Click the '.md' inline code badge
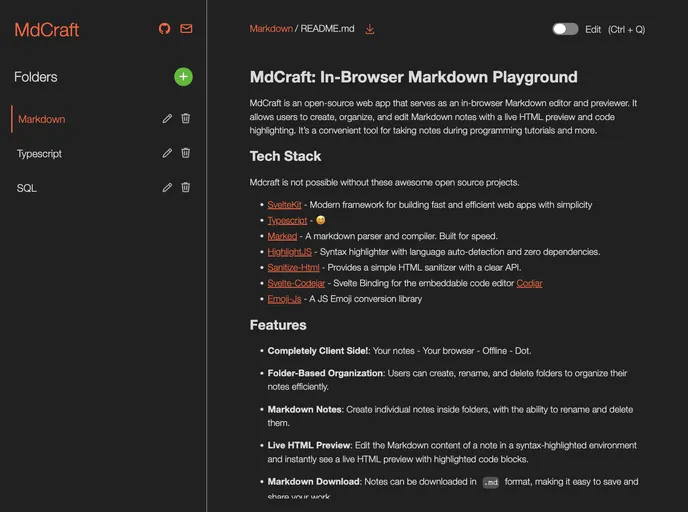Viewport: 688px width, 512px height. 491,483
